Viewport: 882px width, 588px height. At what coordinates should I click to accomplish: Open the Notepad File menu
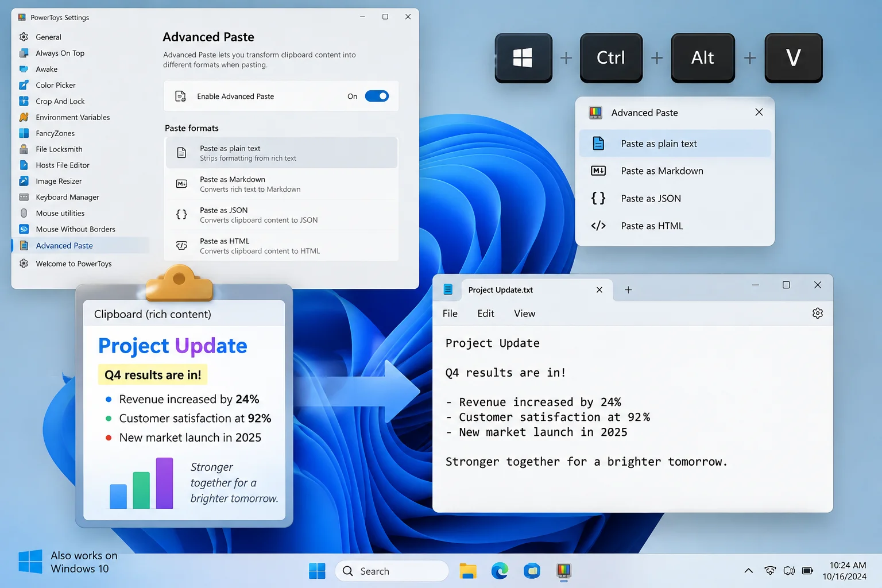pos(450,314)
